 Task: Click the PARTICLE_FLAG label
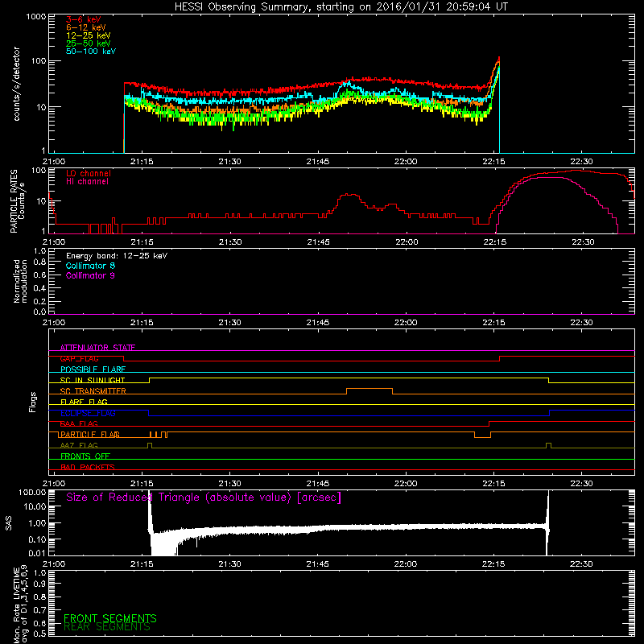tap(90, 435)
